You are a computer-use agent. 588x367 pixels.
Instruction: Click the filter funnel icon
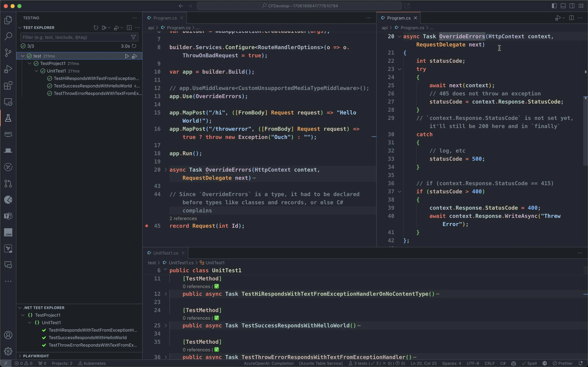click(133, 37)
